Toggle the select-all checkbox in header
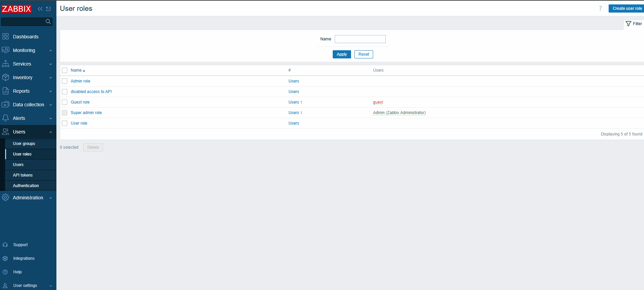Screen dimensions: 644x290 point(65,70)
